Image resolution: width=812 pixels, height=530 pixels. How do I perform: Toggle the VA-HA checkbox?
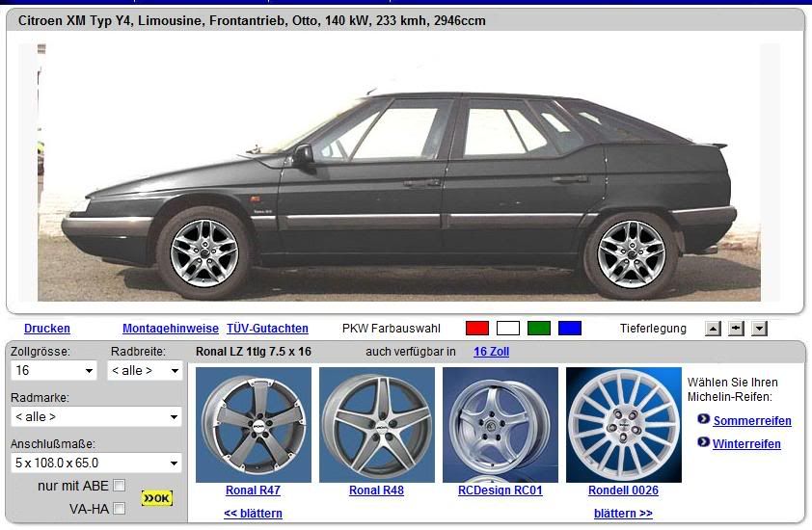point(120,509)
